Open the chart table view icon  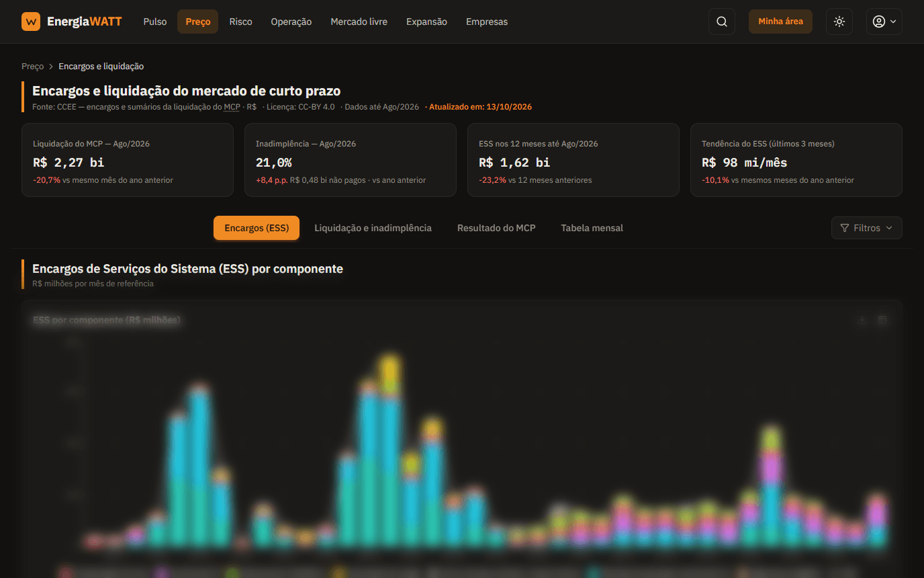(882, 320)
